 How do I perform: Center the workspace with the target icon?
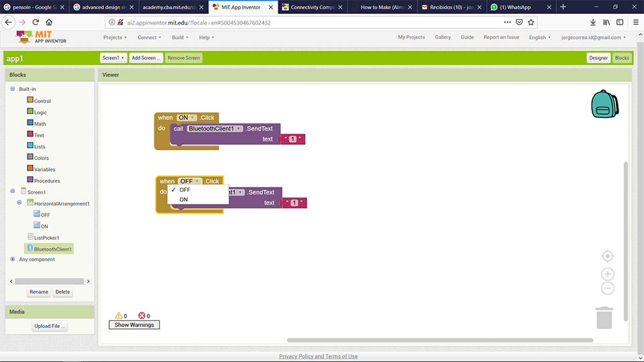point(608,256)
